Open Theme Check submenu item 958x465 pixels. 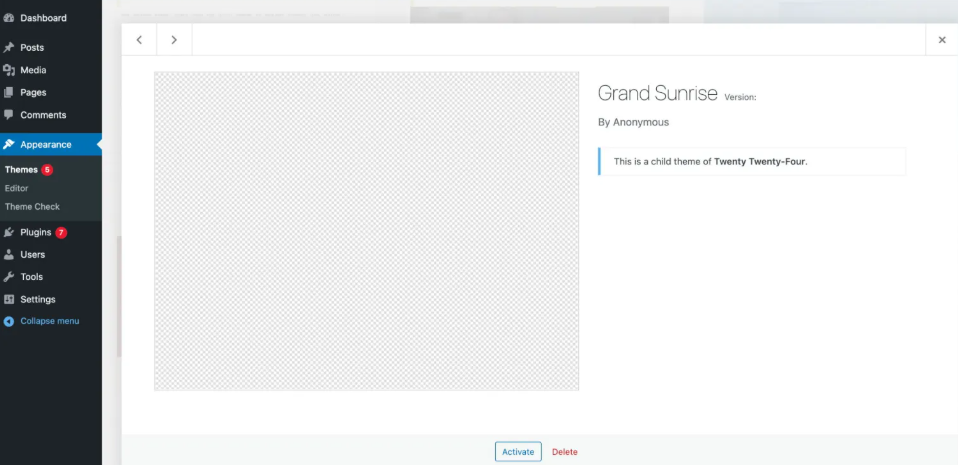[x=32, y=207]
